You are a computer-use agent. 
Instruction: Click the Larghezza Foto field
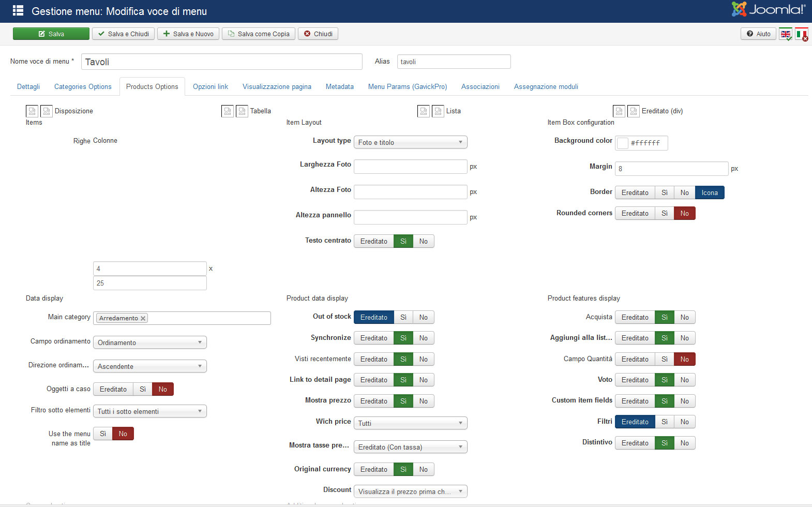click(411, 167)
